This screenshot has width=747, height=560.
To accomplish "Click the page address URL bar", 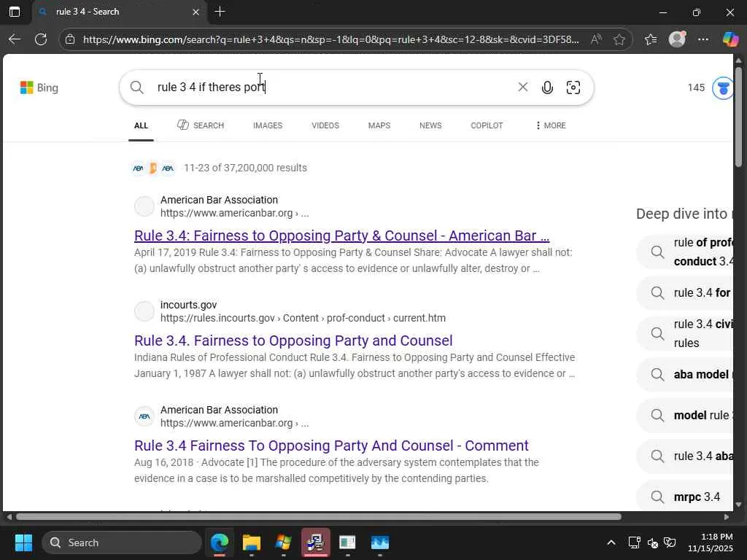I will click(331, 39).
